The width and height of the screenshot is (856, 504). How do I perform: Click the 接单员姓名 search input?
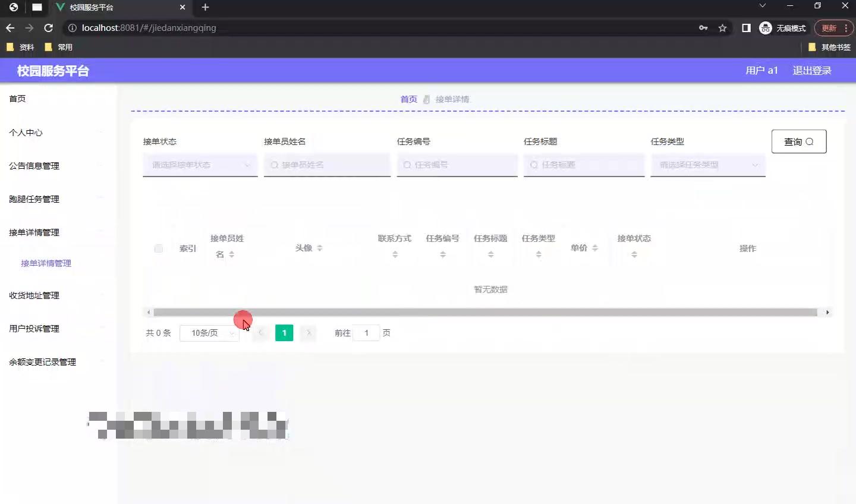[x=327, y=165]
